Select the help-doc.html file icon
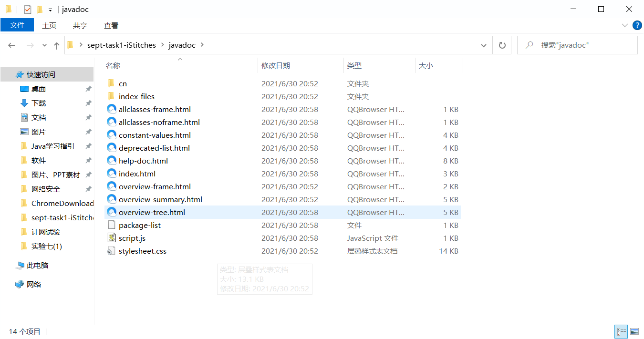644x339 pixels. pos(112,161)
